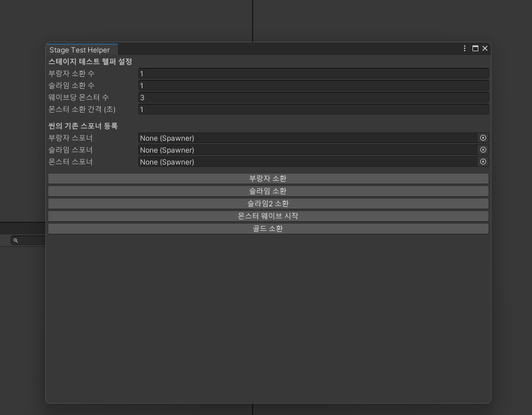Click the 골드 소환 button
The image size is (532, 415).
[268, 228]
